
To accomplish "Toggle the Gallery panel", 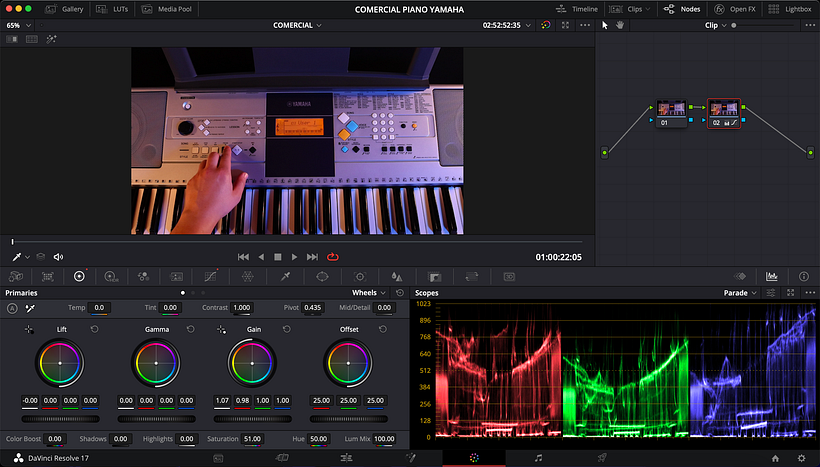I will pyautogui.click(x=64, y=9).
